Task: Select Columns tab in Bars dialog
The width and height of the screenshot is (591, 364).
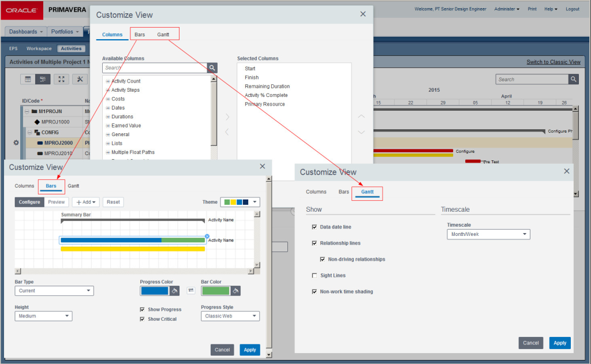Action: click(x=24, y=186)
